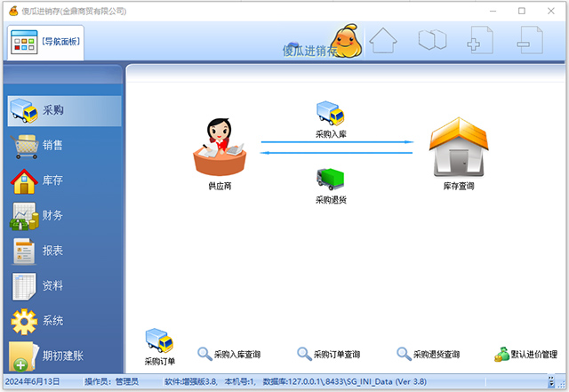Open the 采购 (Purchase) sidebar section
The width and height of the screenshot is (569, 392).
tap(64, 111)
